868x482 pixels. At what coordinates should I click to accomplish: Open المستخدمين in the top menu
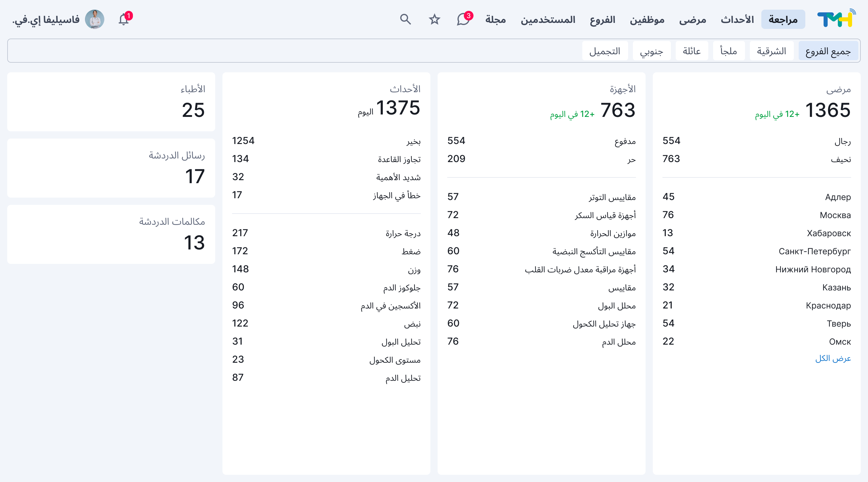[x=548, y=20]
